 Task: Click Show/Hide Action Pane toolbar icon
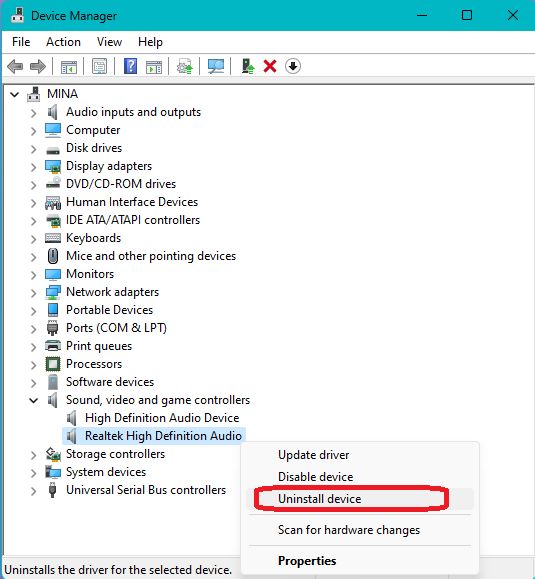(154, 67)
